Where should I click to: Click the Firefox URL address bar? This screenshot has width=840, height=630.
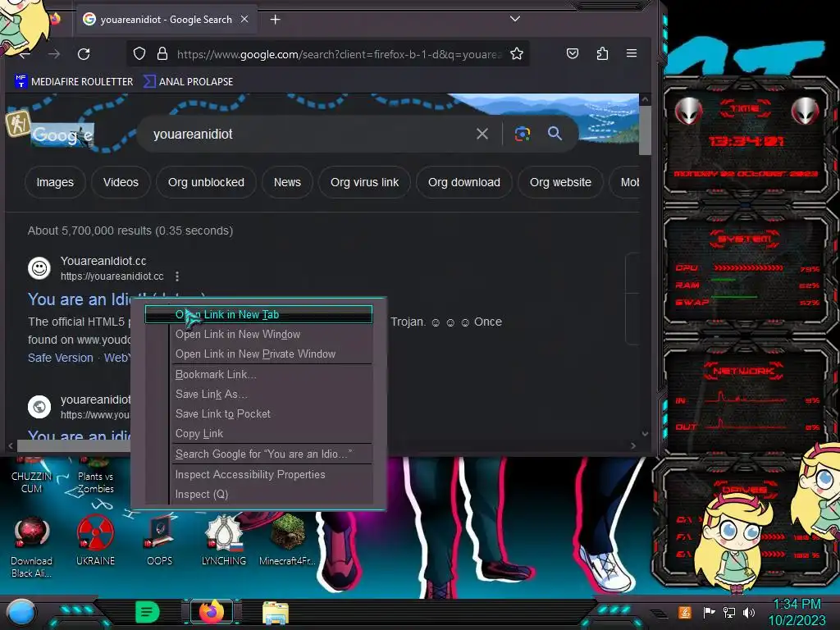(339, 54)
